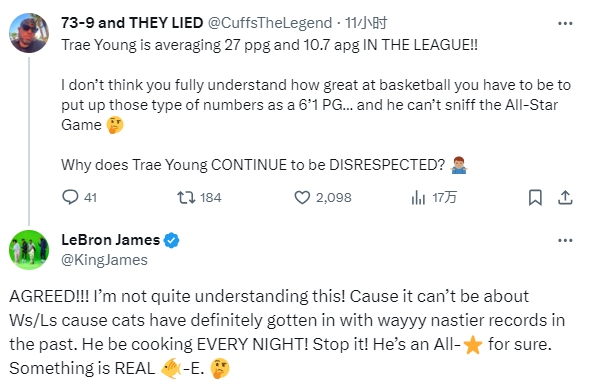Click LeBron James verified badge
Viewport: 591px width, 380px height.
pos(171,240)
